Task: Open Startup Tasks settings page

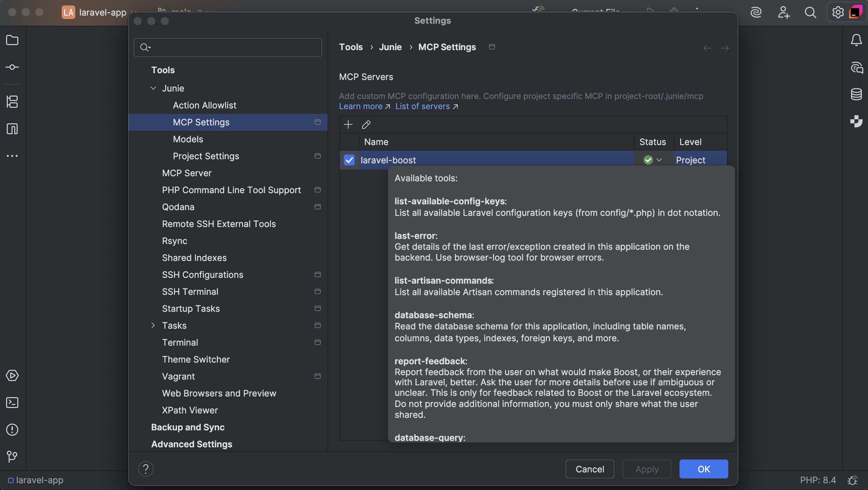Action: tap(191, 308)
